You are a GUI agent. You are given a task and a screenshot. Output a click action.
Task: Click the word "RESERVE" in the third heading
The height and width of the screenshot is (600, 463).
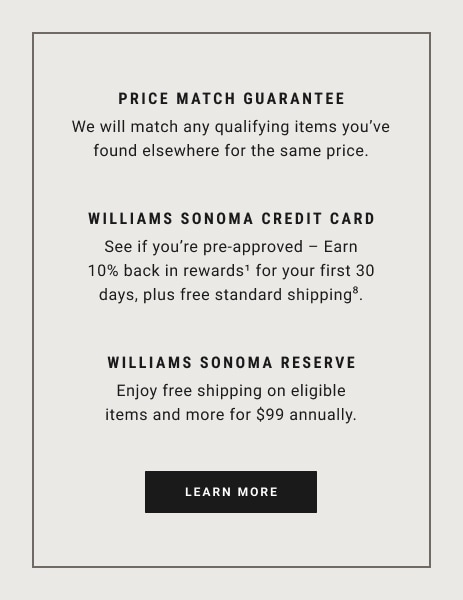click(x=318, y=363)
